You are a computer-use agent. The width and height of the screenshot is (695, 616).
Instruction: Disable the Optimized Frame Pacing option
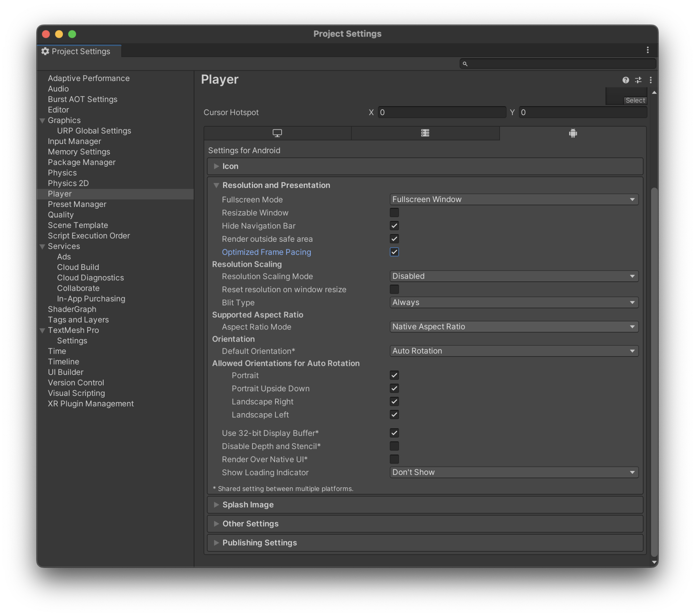pos(394,251)
